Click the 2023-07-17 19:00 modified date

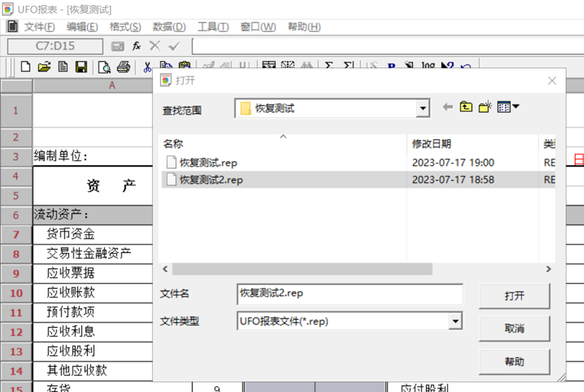coord(453,163)
